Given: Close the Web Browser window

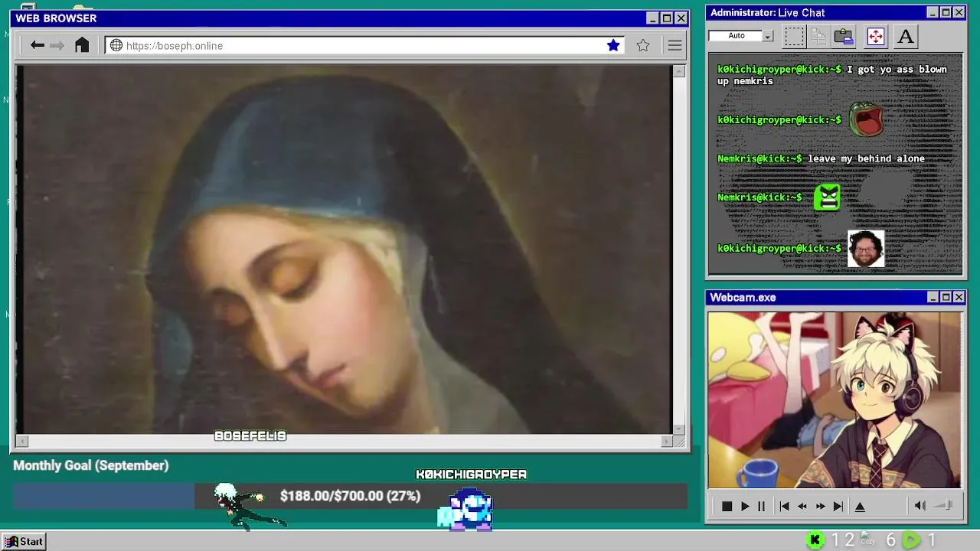Looking at the screenshot, I should pos(681,18).
